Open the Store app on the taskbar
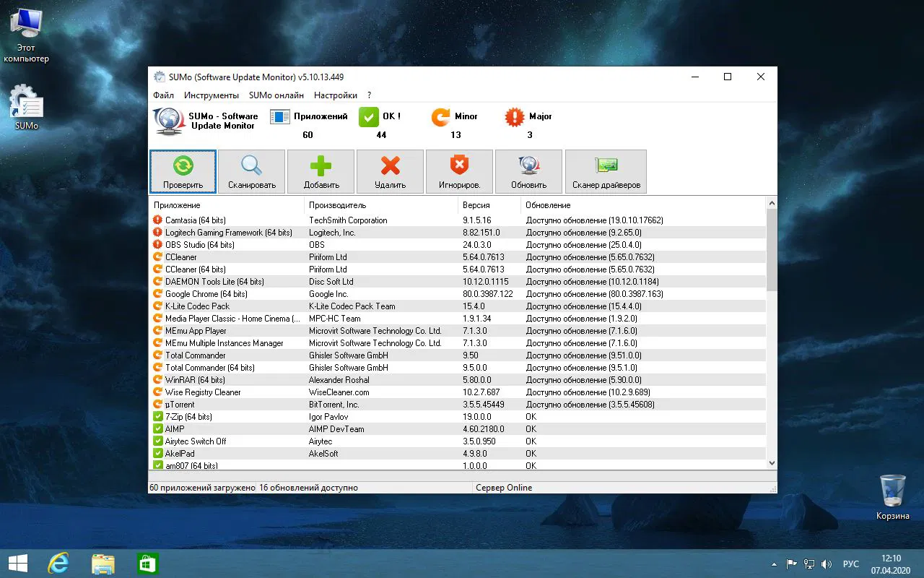Viewport: 924px width, 578px height. pos(147,564)
